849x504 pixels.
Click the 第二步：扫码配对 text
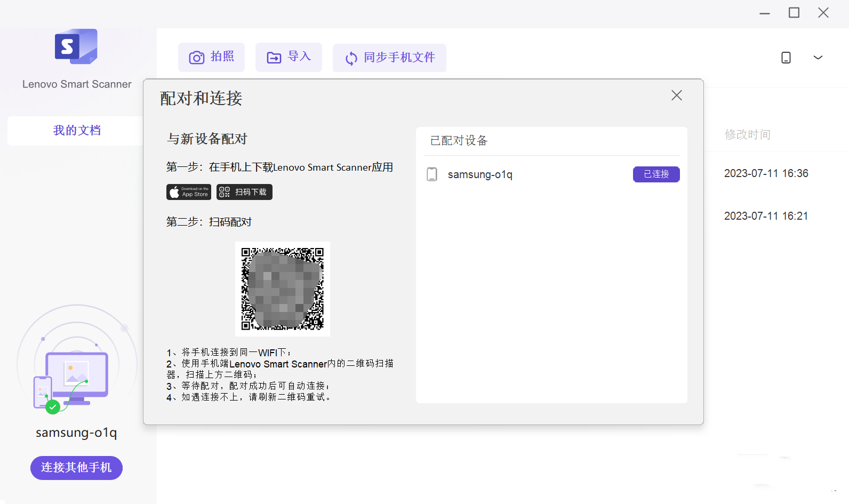tap(209, 222)
